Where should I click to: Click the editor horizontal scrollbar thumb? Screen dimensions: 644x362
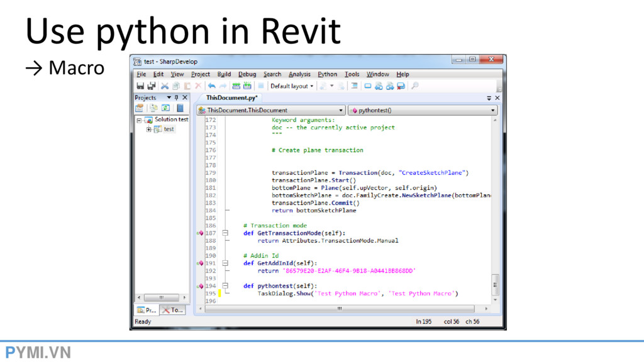point(340,309)
